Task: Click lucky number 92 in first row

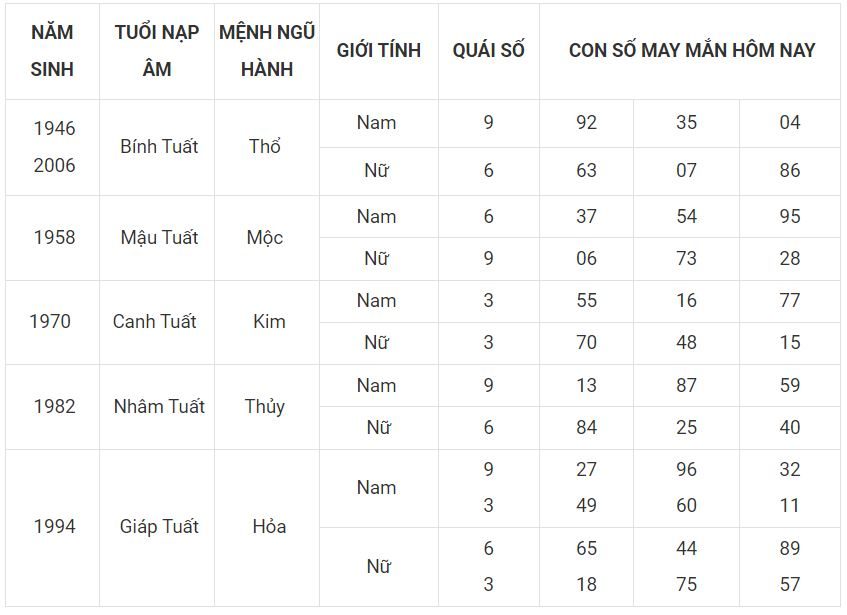Action: (586, 123)
